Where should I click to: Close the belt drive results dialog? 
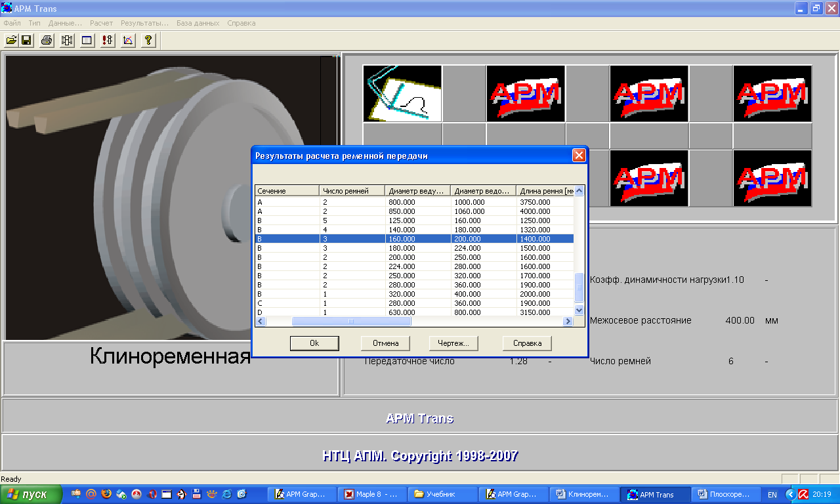(579, 156)
